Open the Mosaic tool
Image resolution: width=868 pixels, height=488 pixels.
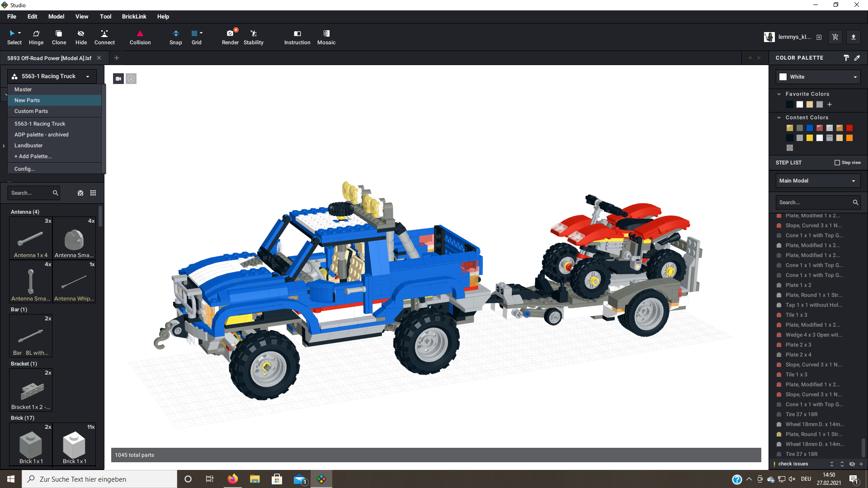326,37
